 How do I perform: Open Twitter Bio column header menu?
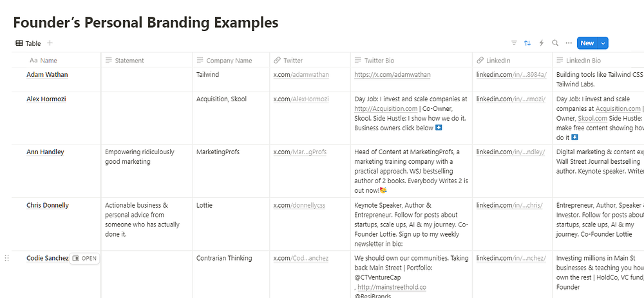pyautogui.click(x=379, y=61)
